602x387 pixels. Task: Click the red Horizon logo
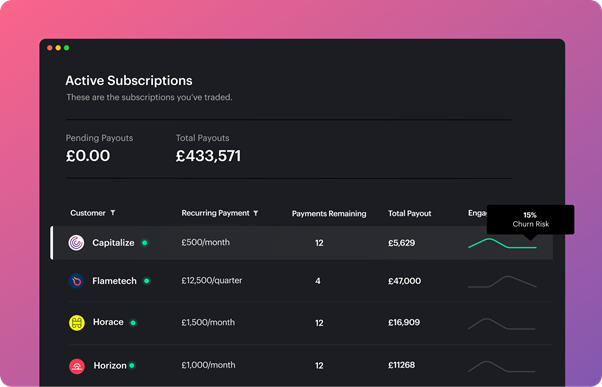[x=77, y=366]
